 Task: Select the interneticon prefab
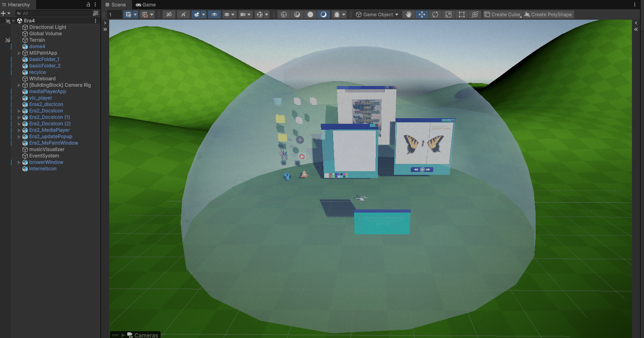click(43, 169)
